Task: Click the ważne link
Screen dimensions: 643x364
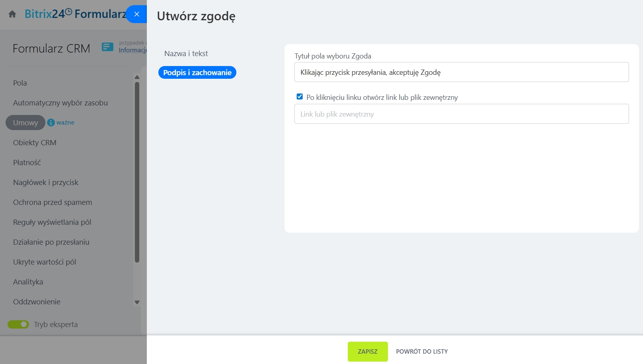Action: point(65,123)
